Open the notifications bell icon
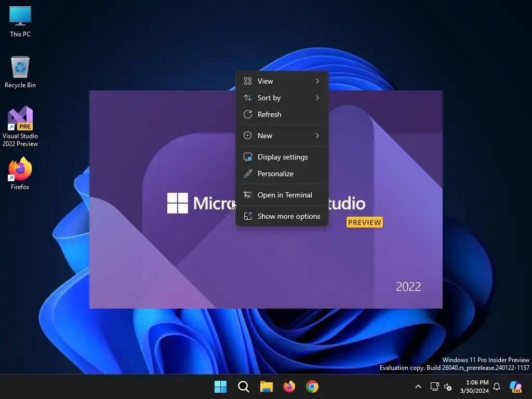Image resolution: width=532 pixels, height=399 pixels. pyautogui.click(x=497, y=387)
